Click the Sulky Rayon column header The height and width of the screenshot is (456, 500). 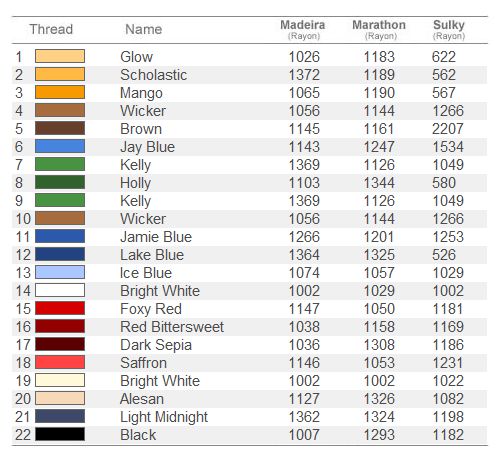click(449, 29)
